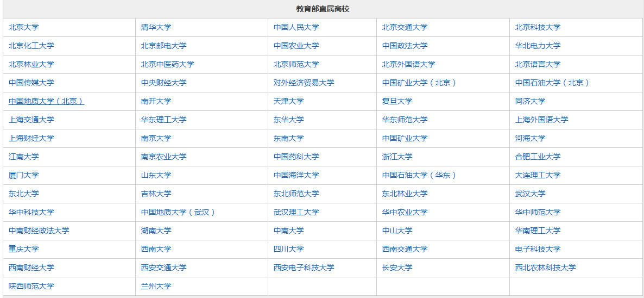Open 中国人民大学 link

pos(296,28)
